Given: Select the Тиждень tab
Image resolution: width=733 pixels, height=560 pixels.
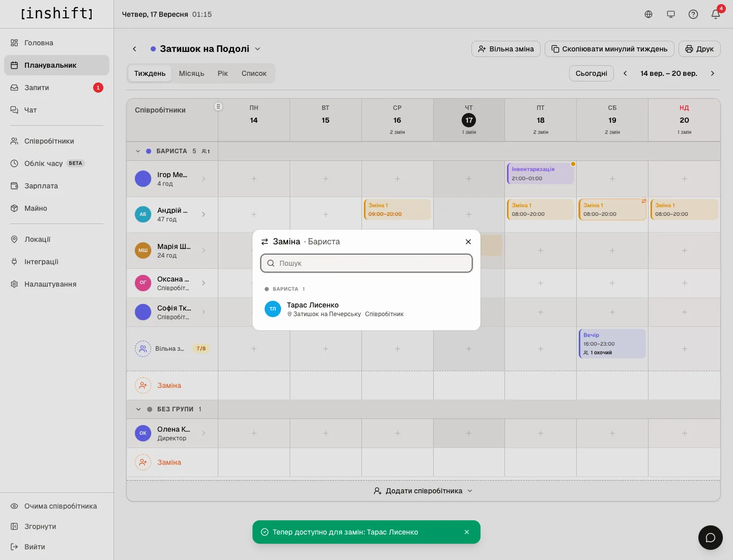Looking at the screenshot, I should [x=150, y=73].
